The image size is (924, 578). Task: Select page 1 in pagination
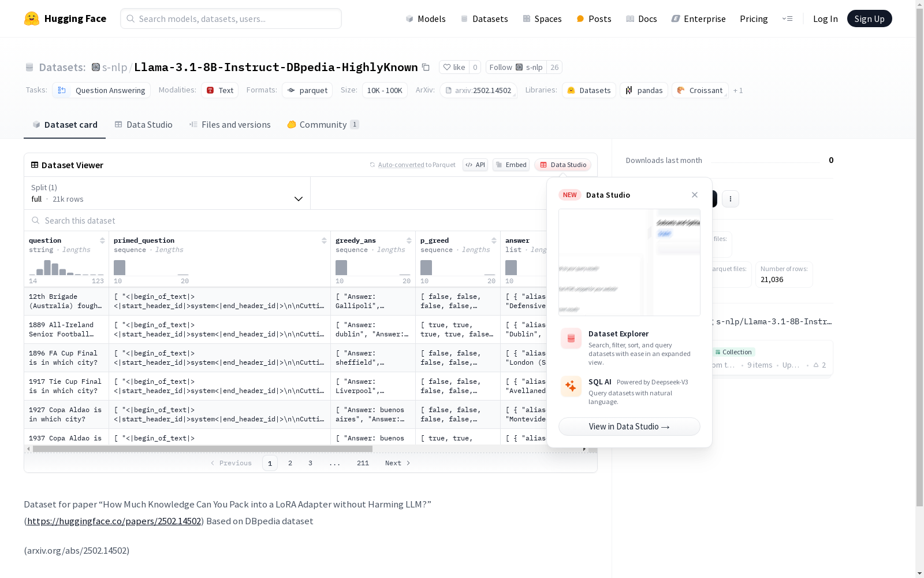(x=270, y=463)
